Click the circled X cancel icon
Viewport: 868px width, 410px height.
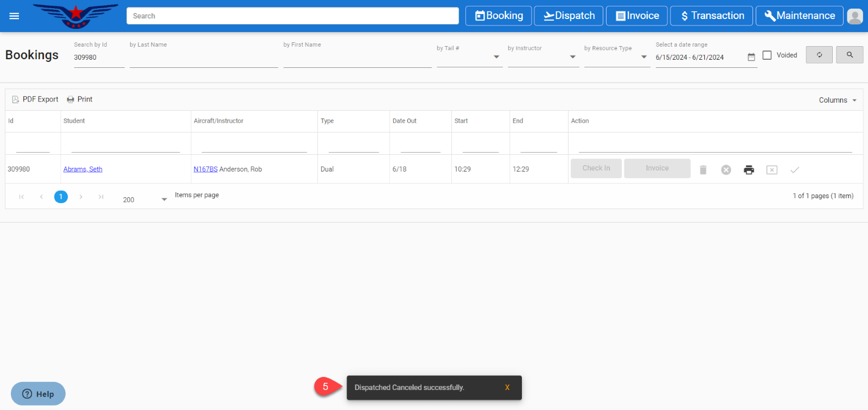pos(726,170)
